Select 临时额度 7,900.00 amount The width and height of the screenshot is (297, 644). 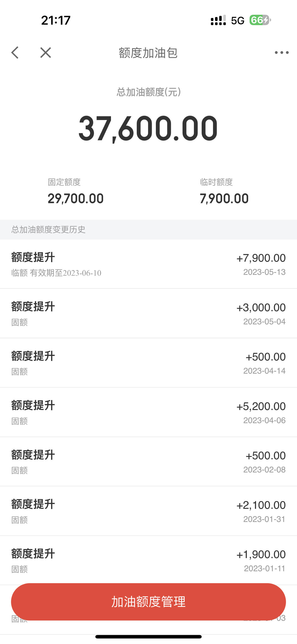[x=224, y=199]
